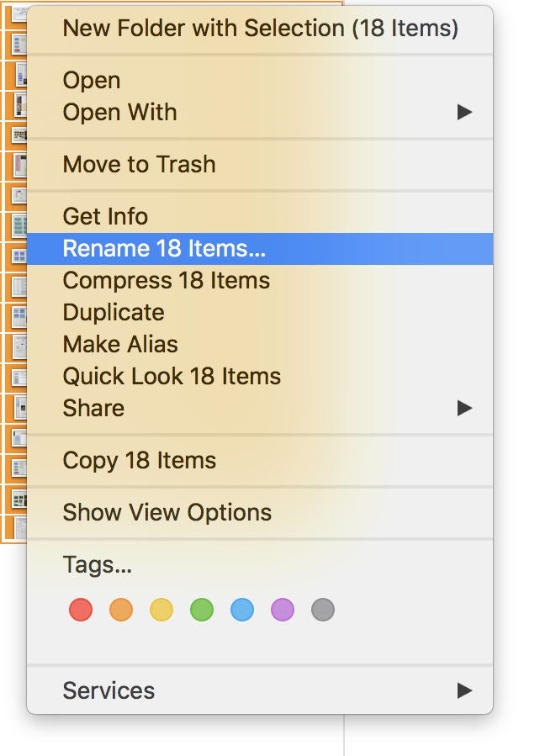This screenshot has height=756, width=540.
Task: Quick Look 18 Items
Action: pos(172,376)
